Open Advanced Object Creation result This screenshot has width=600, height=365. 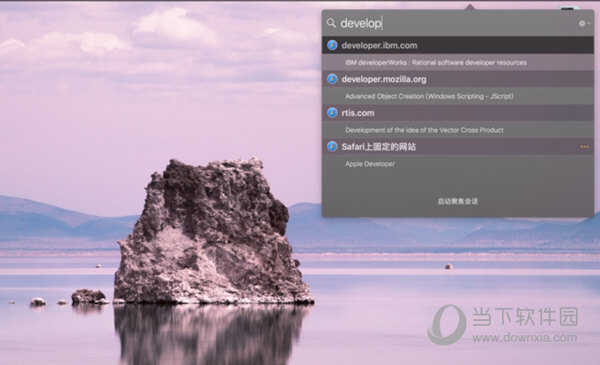pyautogui.click(x=458, y=96)
